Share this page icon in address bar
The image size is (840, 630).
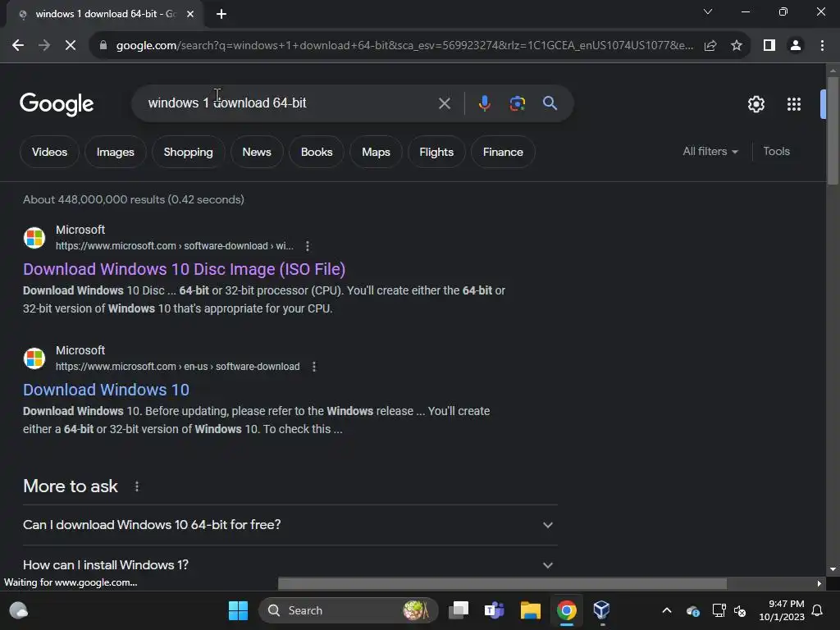pos(710,46)
